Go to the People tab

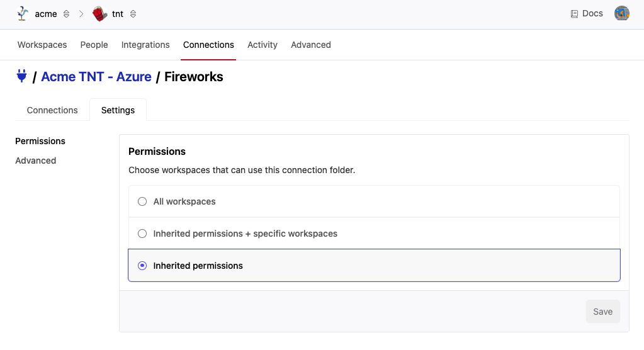pyautogui.click(x=94, y=45)
